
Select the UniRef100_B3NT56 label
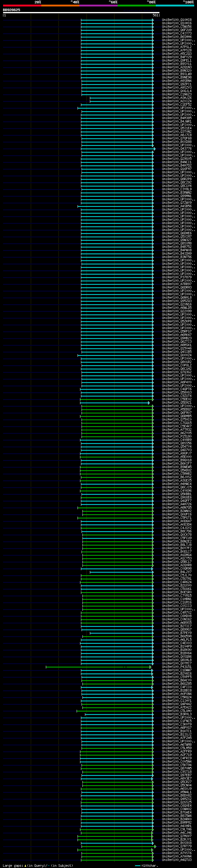coord(177,257)
